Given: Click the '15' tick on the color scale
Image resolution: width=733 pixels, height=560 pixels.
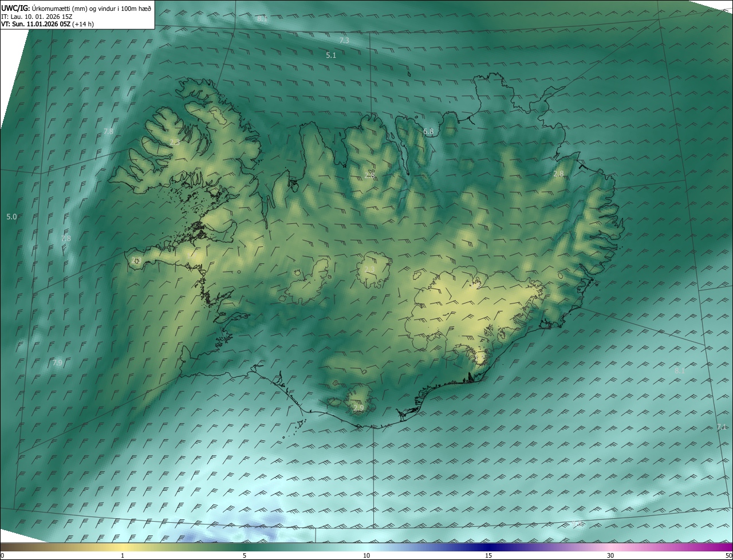Looking at the screenshot, I should click(488, 555).
